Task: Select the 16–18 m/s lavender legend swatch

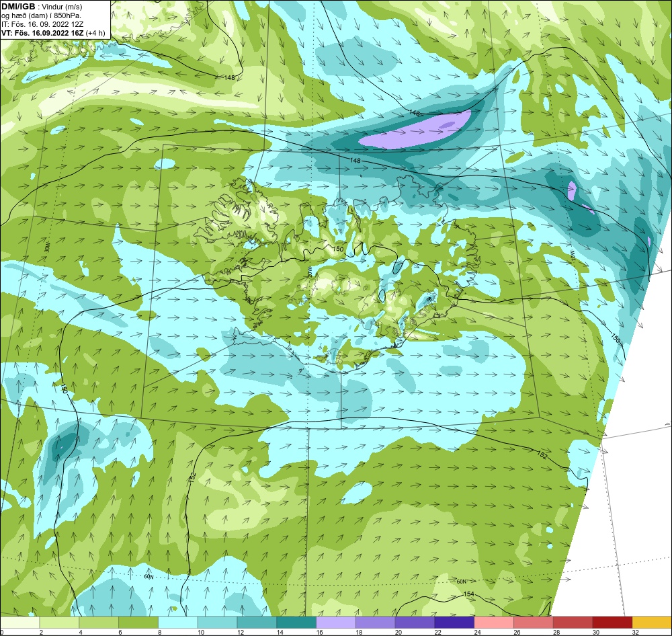Action: 336,623
